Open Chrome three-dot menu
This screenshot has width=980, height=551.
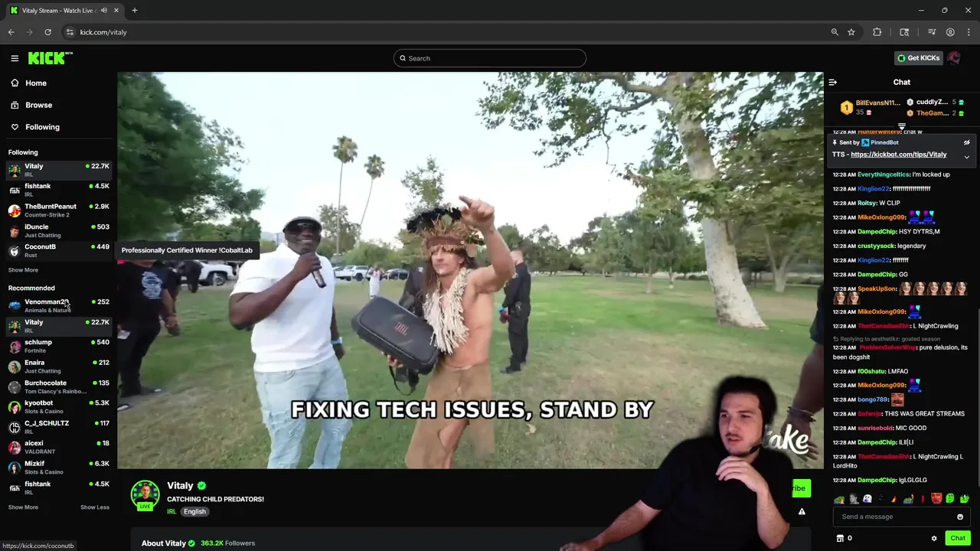coord(969,32)
